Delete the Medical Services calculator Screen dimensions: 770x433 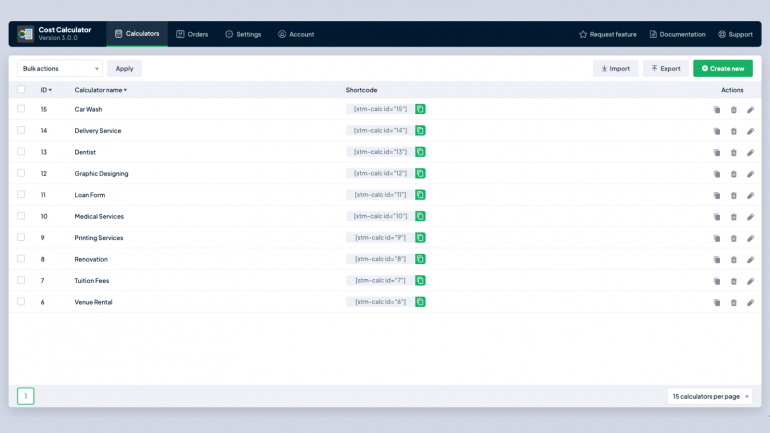[734, 217]
